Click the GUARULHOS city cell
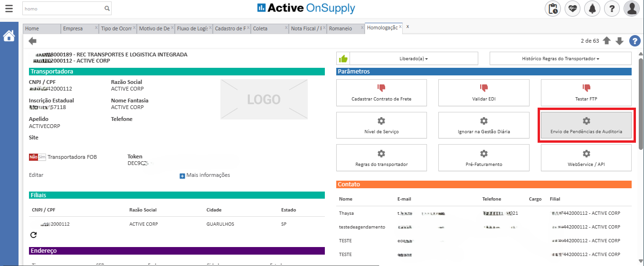 point(220,224)
